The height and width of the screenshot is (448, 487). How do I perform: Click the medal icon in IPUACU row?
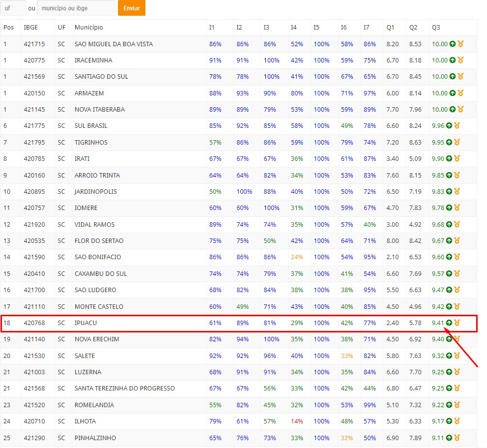(x=457, y=323)
